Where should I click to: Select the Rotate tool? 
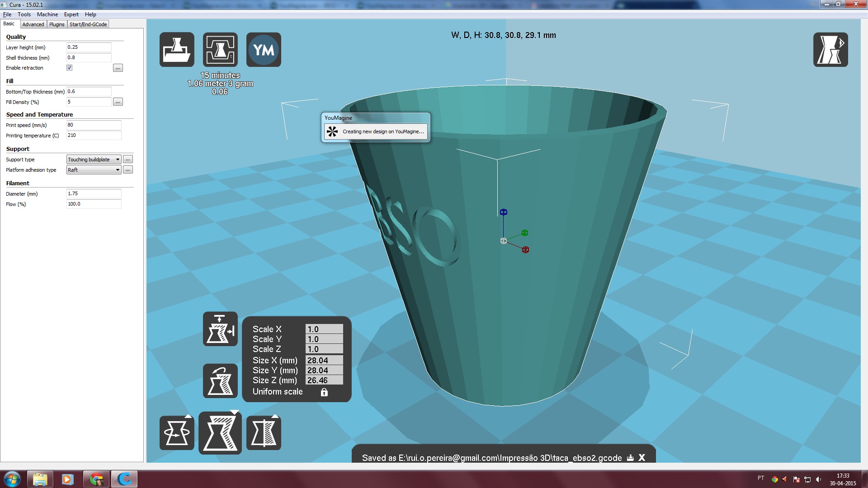point(177,433)
